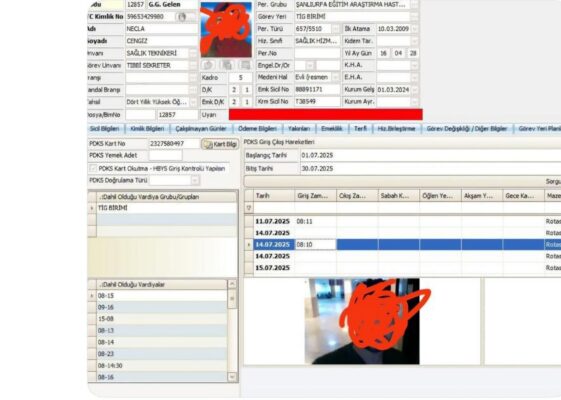The image size is (561, 400).
Task: Click the middle copy icon below the personnel photo
Action: (227, 65)
